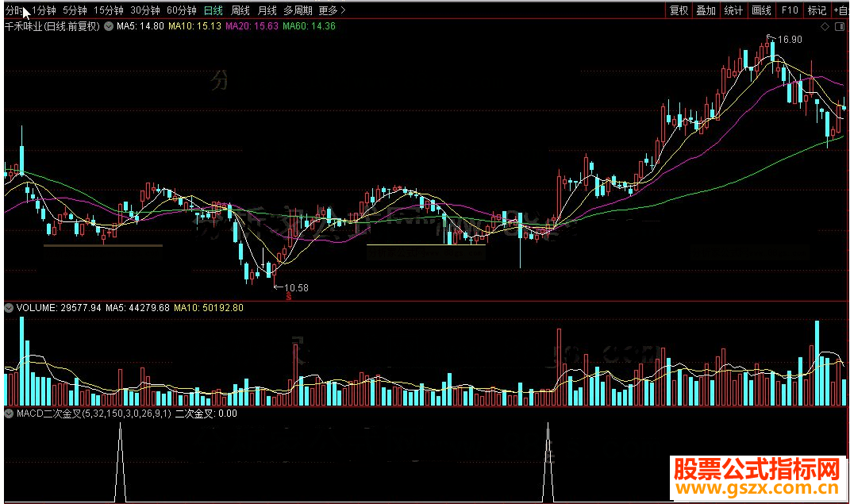The height and width of the screenshot is (504, 850).
Task: Open the 多周期 multi-period tab
Action: pos(298,10)
